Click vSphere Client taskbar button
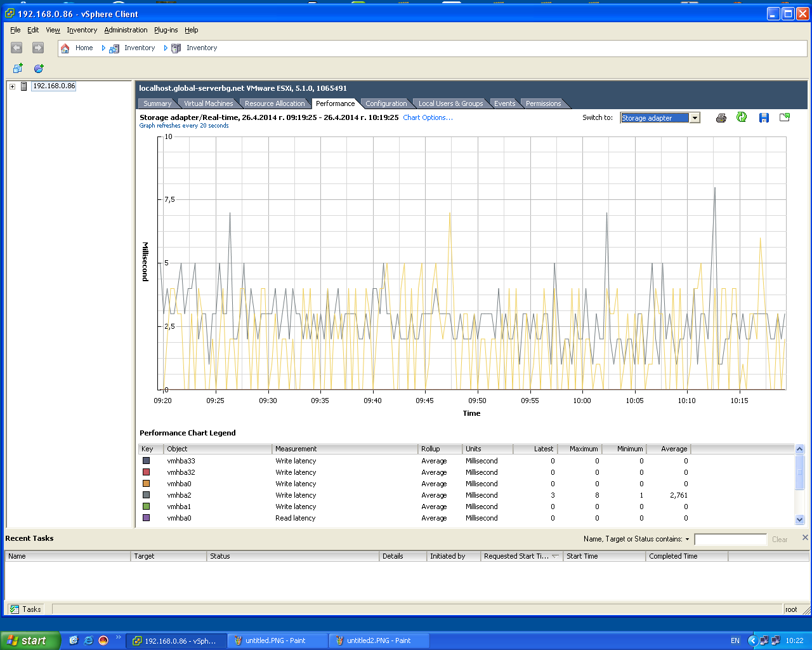The image size is (812, 650). [x=176, y=640]
